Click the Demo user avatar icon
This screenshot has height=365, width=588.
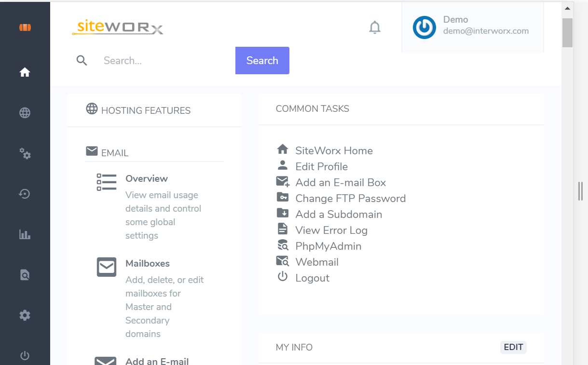tap(424, 27)
